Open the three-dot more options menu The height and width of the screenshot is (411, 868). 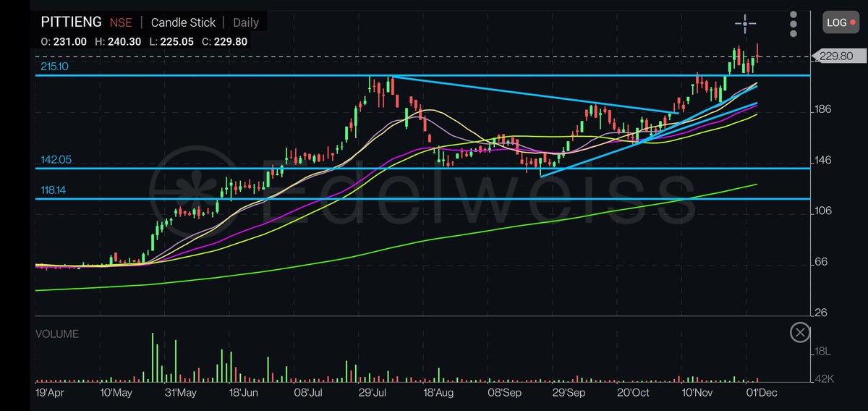point(794,24)
